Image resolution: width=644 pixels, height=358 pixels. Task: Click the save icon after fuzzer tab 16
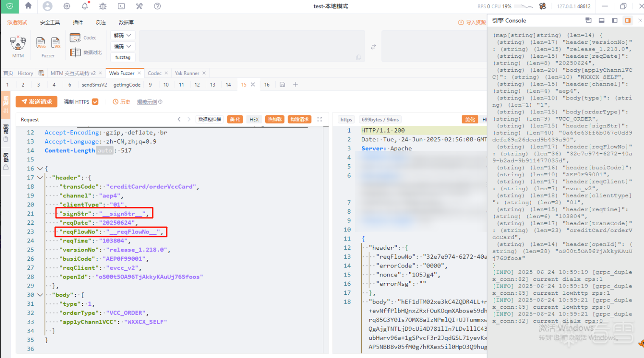pyautogui.click(x=282, y=85)
